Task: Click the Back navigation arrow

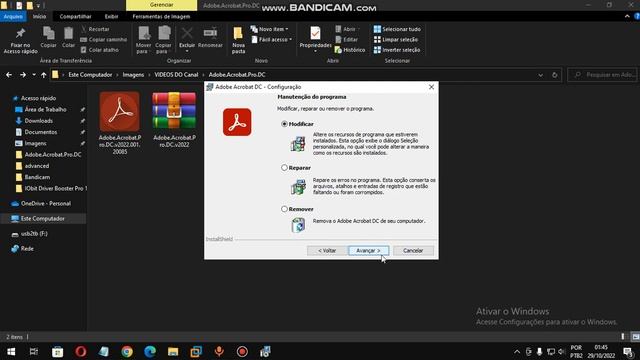Action: pyautogui.click(x=9, y=75)
